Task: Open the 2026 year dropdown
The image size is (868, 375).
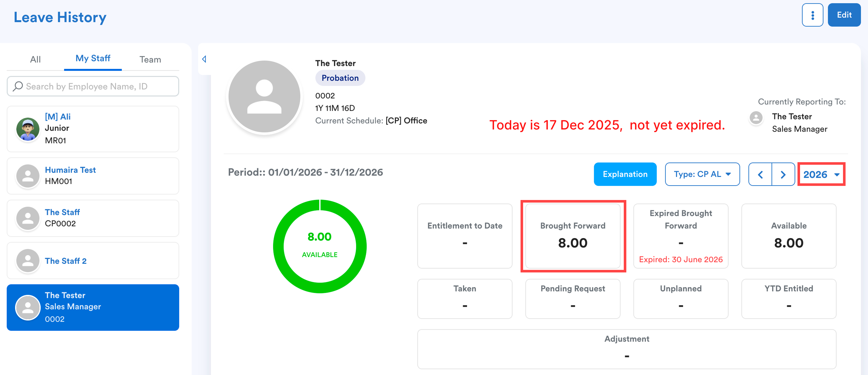Action: point(821,174)
